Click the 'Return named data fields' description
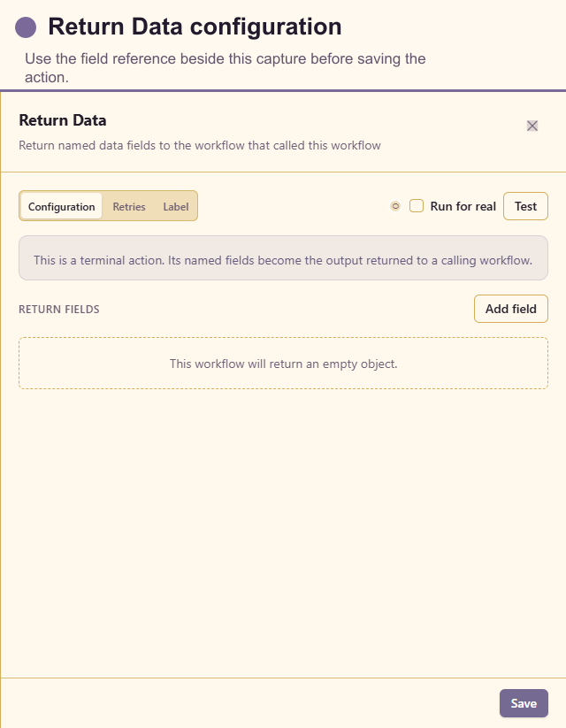 pos(200,145)
